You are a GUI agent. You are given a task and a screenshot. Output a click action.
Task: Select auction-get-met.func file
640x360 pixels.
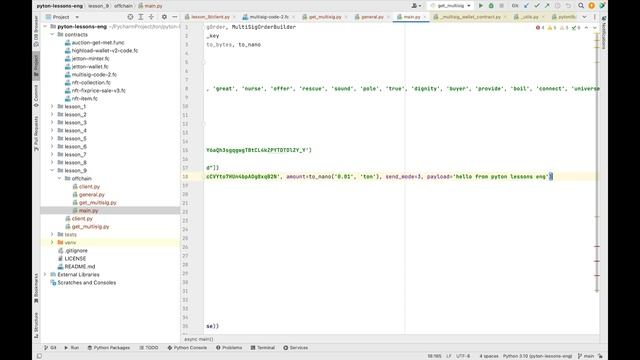click(98, 42)
